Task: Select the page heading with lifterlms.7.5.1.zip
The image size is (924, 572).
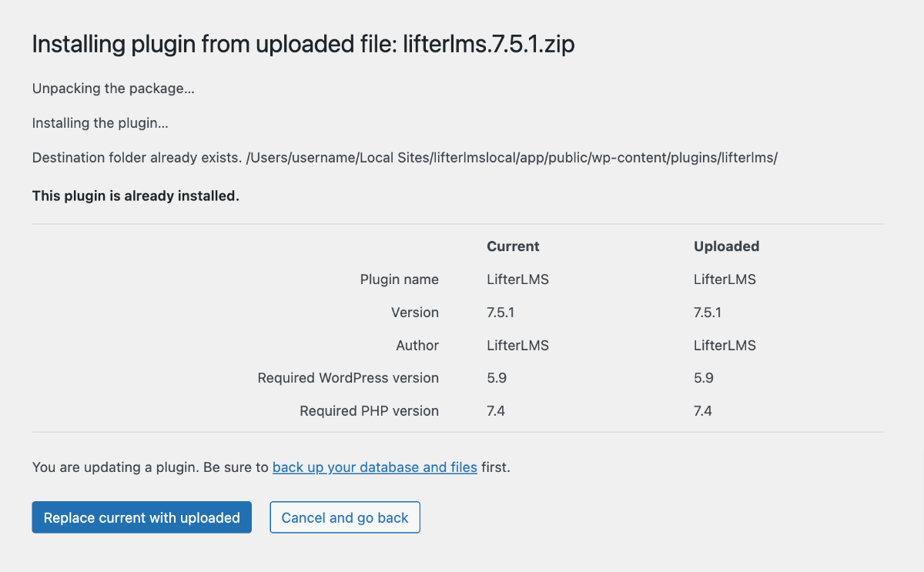Action: pyautogui.click(x=303, y=45)
